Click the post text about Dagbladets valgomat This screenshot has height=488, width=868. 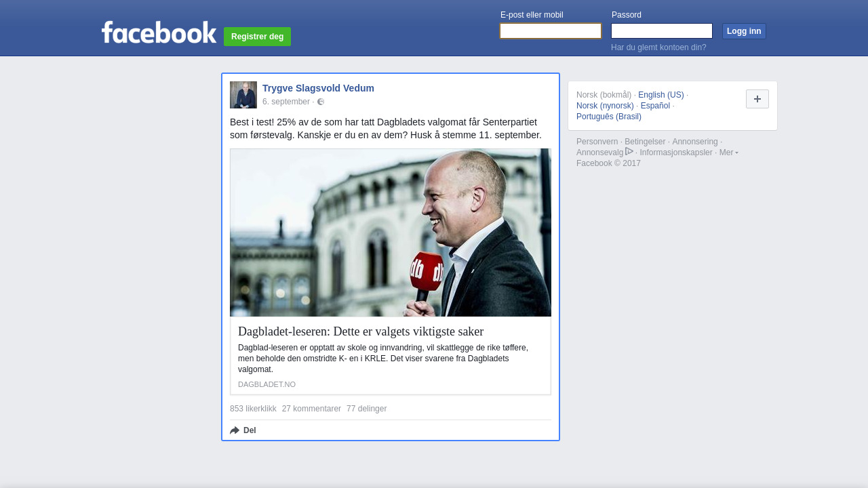click(386, 129)
